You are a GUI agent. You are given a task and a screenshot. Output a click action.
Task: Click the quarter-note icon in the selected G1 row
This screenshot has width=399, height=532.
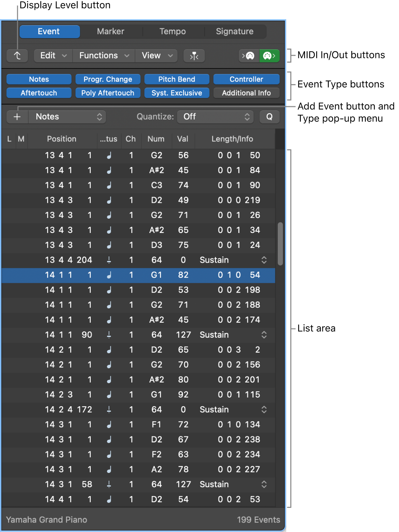109,275
